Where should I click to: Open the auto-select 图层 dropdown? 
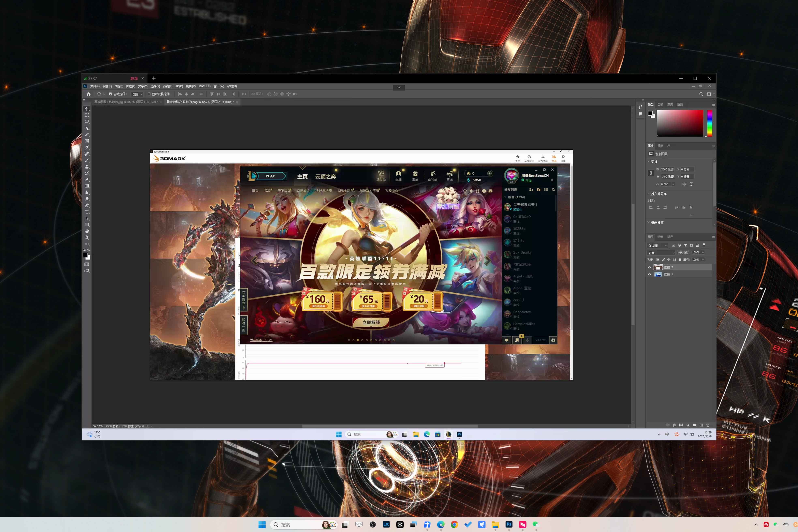point(137,94)
